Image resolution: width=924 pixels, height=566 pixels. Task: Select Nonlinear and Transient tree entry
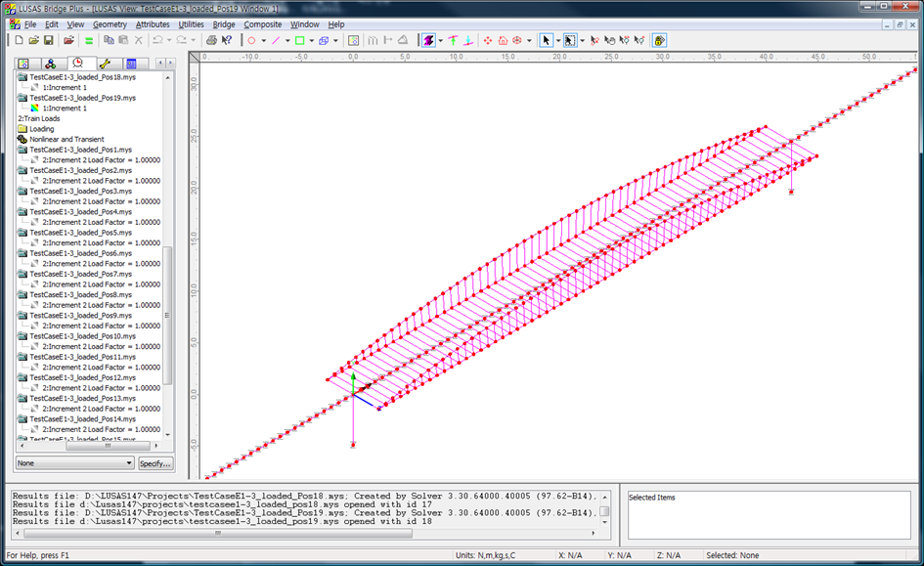(66, 140)
